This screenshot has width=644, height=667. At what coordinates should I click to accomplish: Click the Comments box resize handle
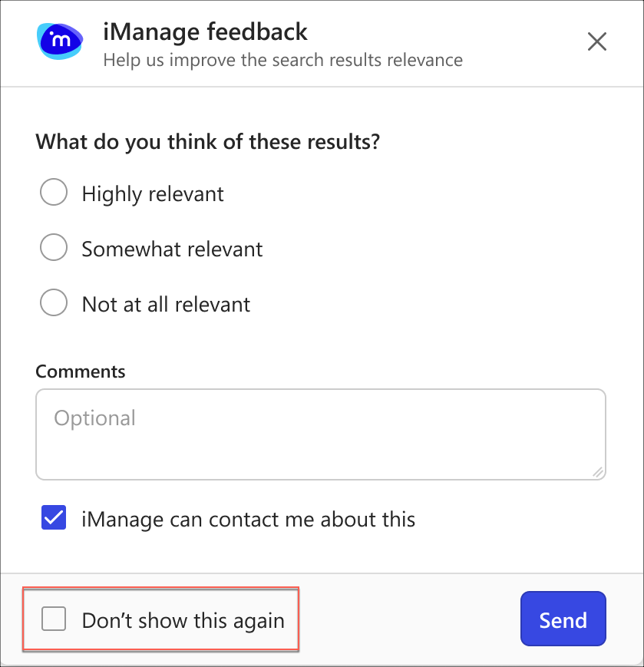click(x=598, y=473)
